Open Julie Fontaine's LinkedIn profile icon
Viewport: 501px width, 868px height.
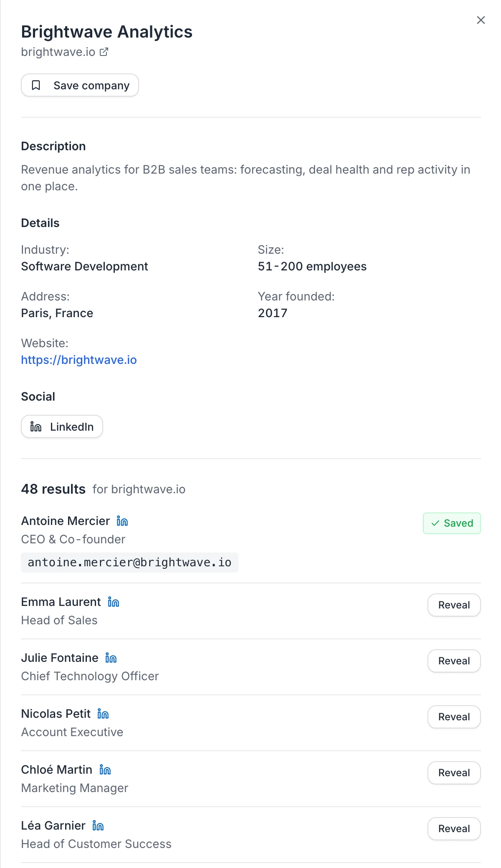click(111, 658)
